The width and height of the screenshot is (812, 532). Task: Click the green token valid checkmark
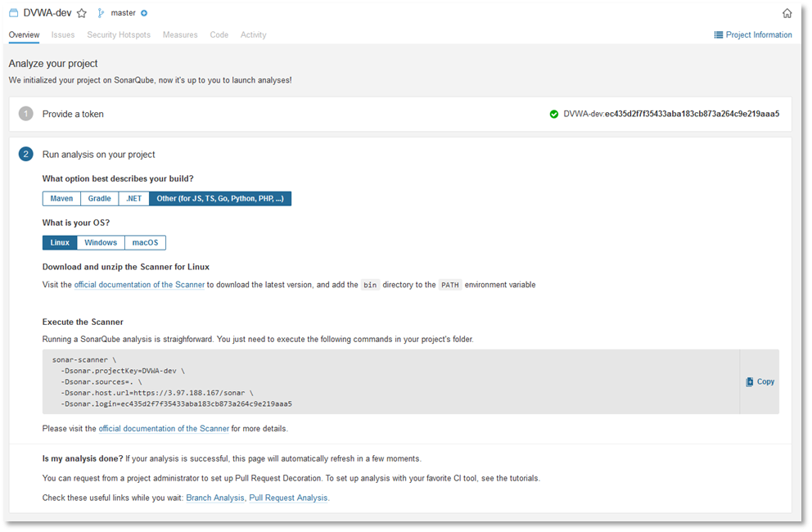pyautogui.click(x=554, y=115)
